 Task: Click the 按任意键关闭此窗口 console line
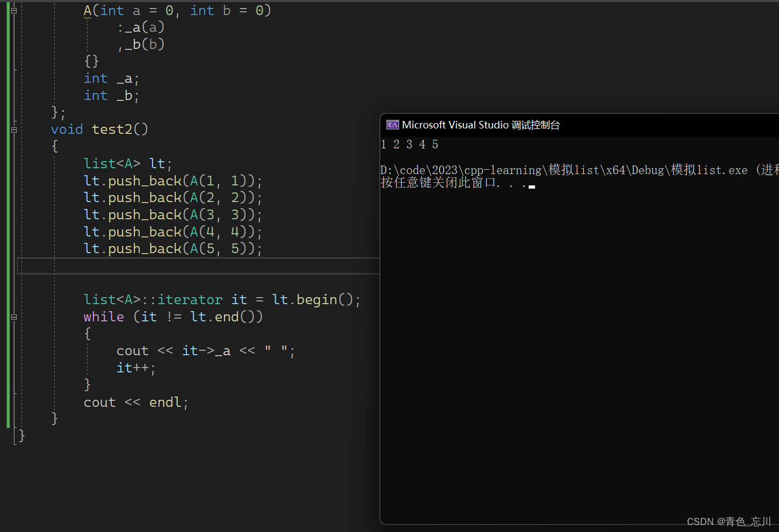[458, 183]
